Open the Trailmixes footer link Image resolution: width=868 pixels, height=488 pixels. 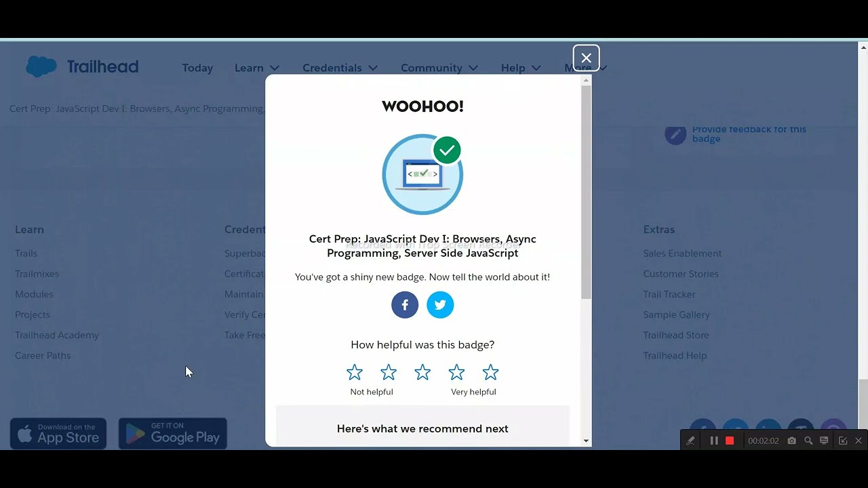tap(37, 273)
